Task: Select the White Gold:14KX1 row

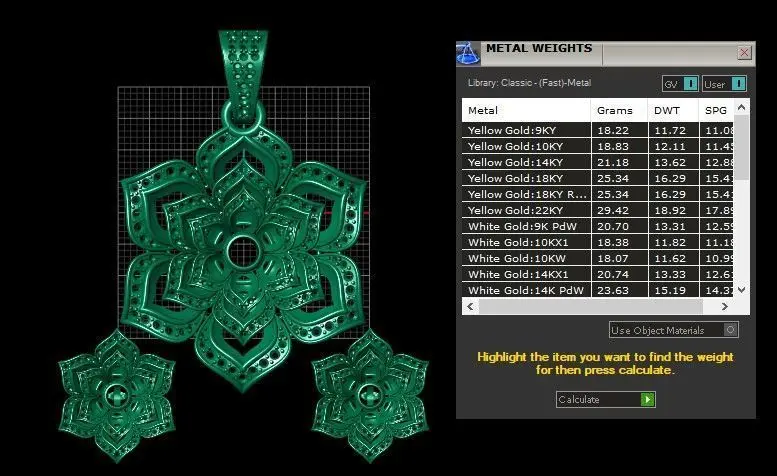Action: click(598, 274)
